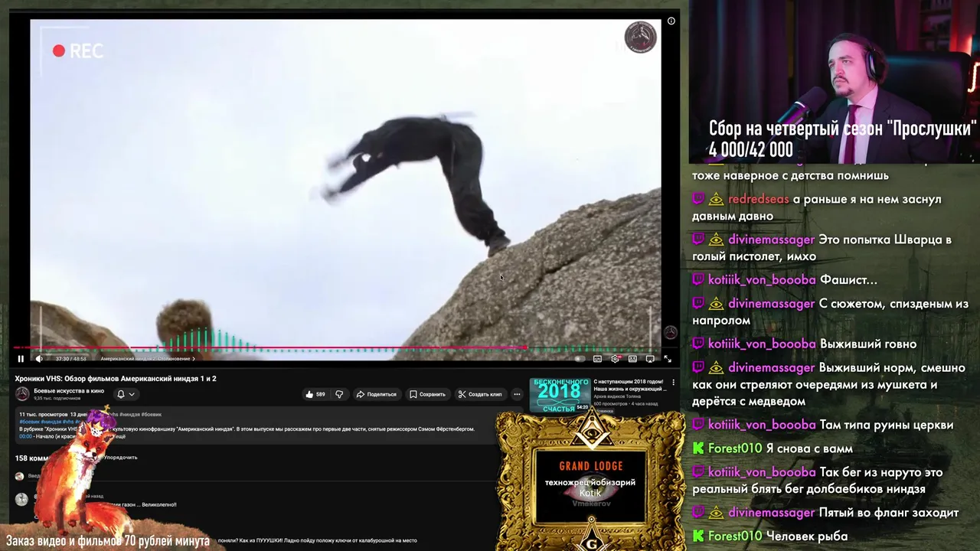
Task: Open the recommended video's three-dot menu
Action: tap(674, 382)
